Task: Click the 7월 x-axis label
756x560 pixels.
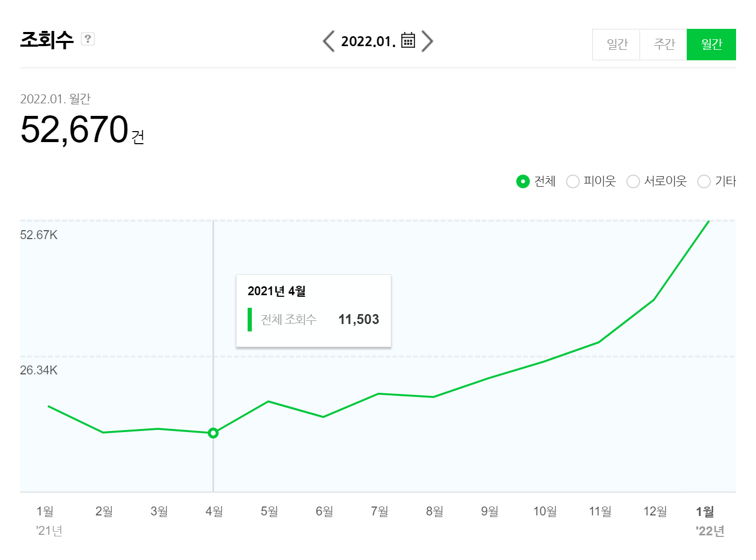Action: (379, 511)
